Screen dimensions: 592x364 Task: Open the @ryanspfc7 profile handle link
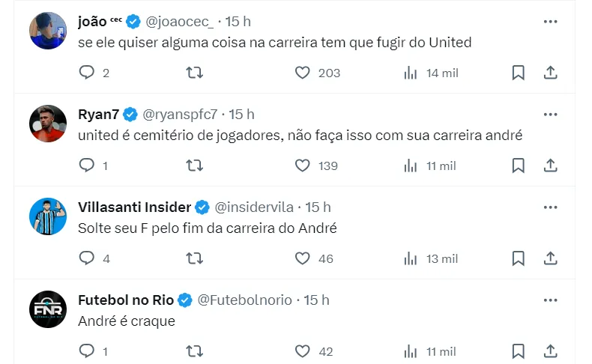[180, 114]
